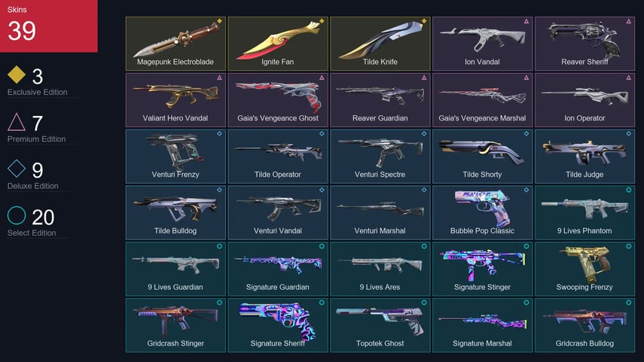Click the yellow Exclusive Edition diamond icon
The width and height of the screenshot is (644, 362).
coord(17,75)
